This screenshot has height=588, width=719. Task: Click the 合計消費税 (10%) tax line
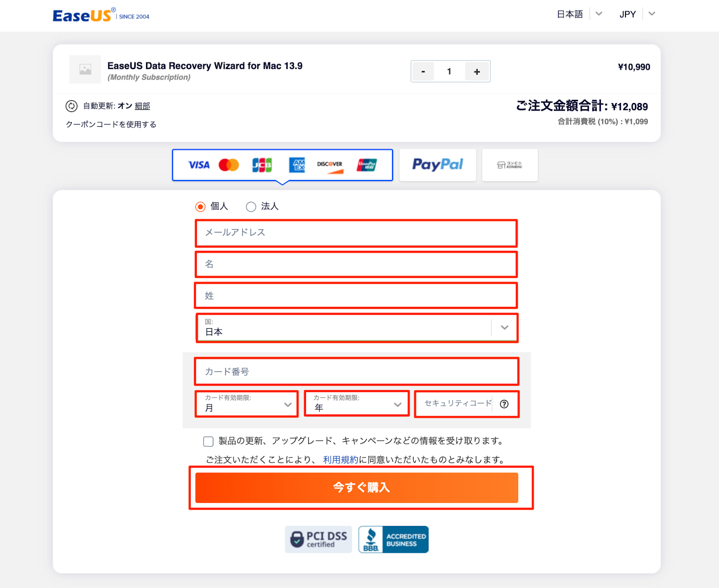coord(603,122)
